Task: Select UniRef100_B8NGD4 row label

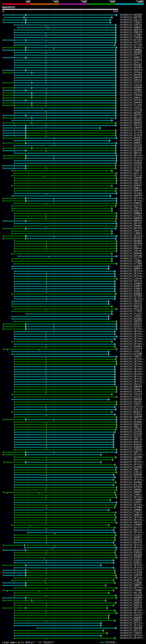Action: 131,400
